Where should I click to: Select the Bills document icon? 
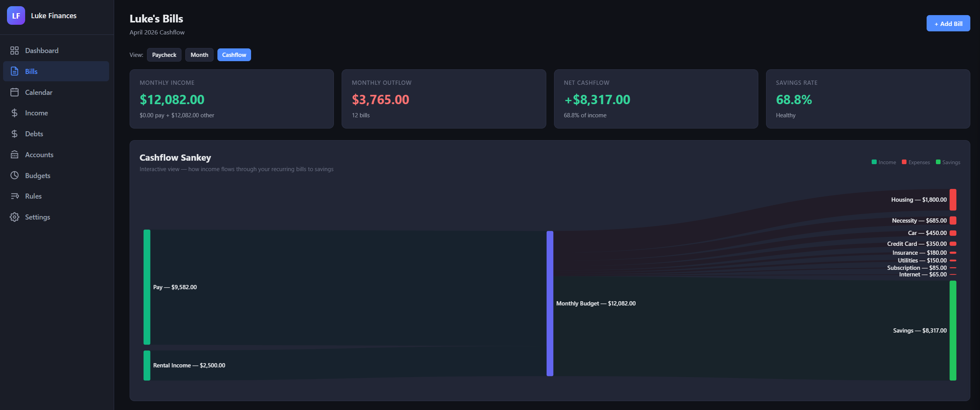(x=14, y=71)
